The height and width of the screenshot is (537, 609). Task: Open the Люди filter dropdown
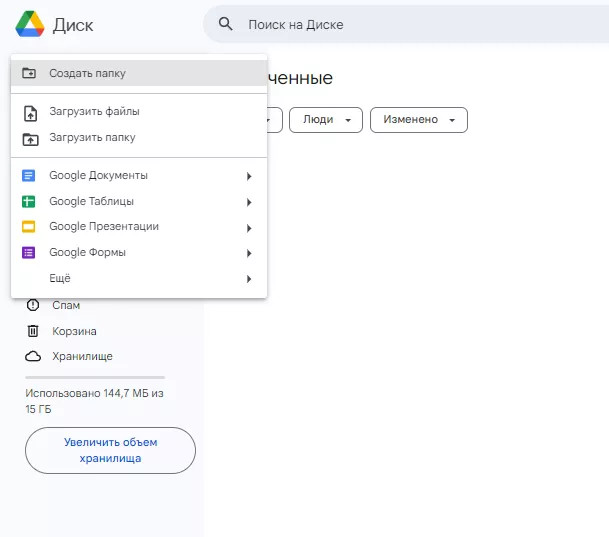coord(325,120)
